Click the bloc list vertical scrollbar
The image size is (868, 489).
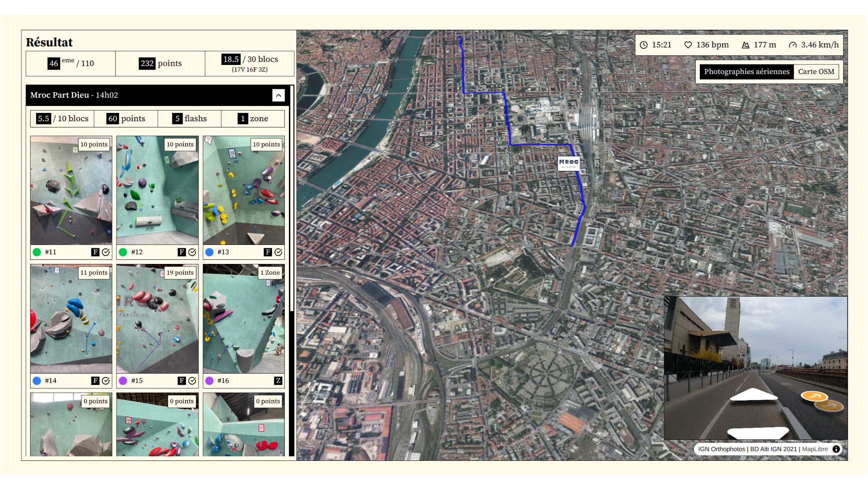(292, 199)
